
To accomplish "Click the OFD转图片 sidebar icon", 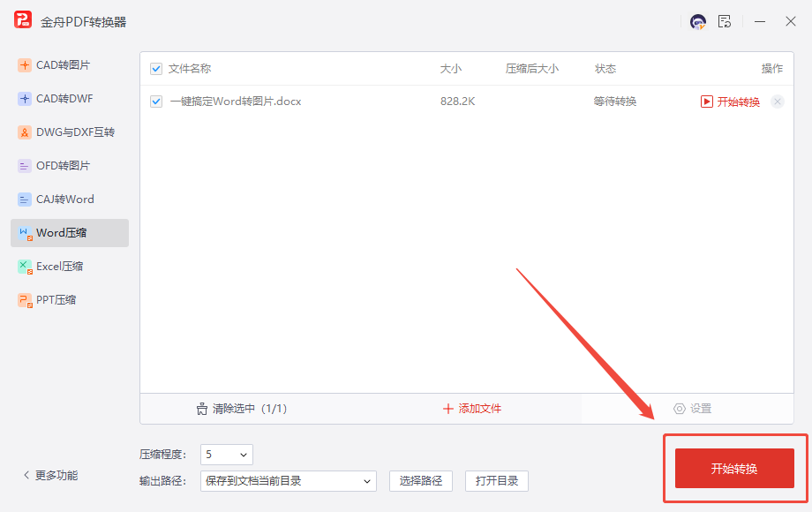I will [25, 166].
